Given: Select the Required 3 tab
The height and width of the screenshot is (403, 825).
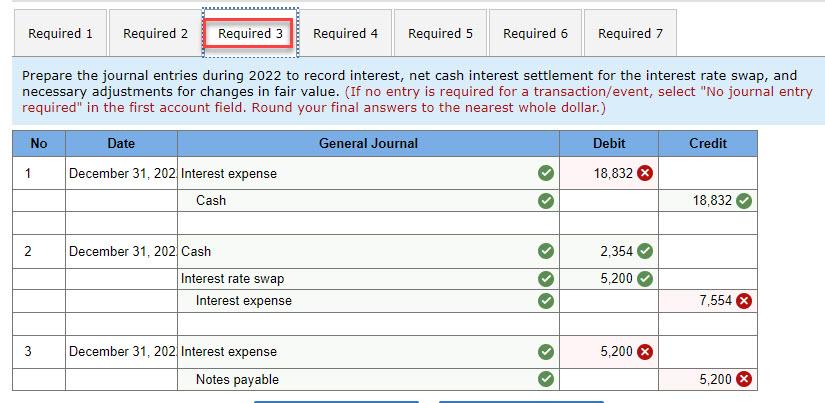Looking at the screenshot, I should click(250, 33).
